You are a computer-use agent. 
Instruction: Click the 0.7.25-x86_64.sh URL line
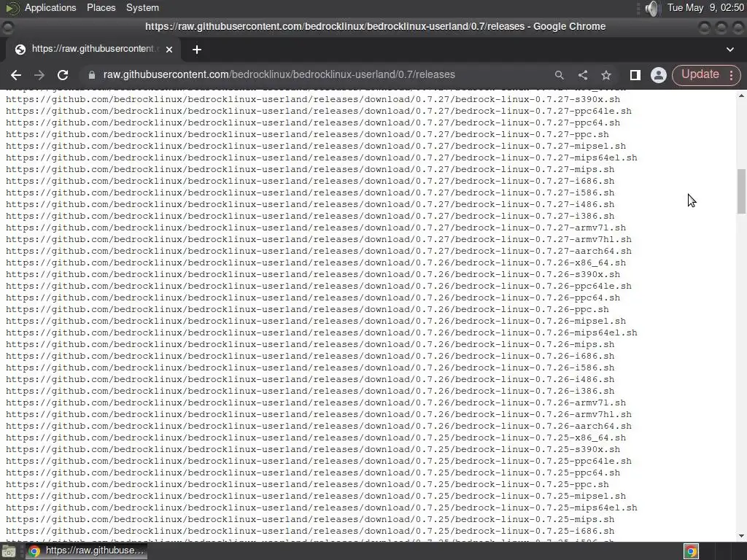coord(316,437)
